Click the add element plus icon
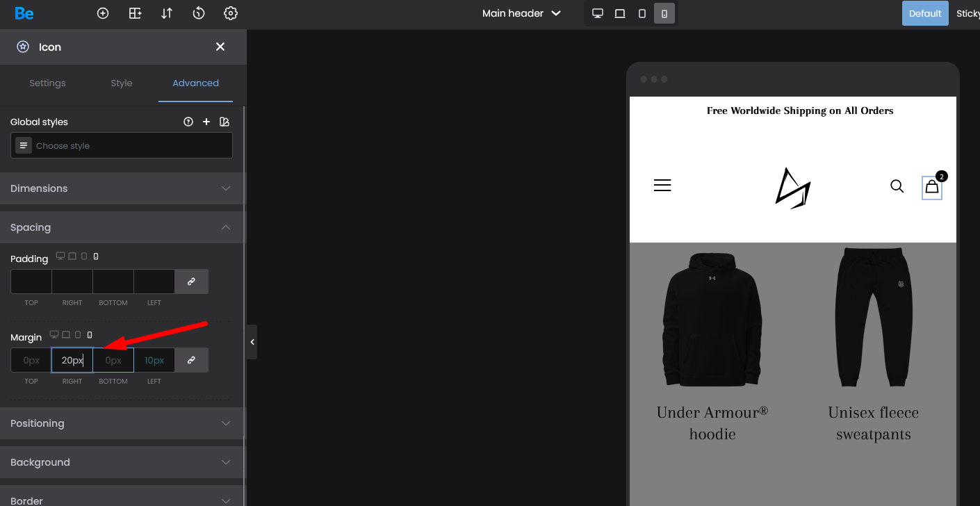980x506 pixels. pyautogui.click(x=103, y=13)
